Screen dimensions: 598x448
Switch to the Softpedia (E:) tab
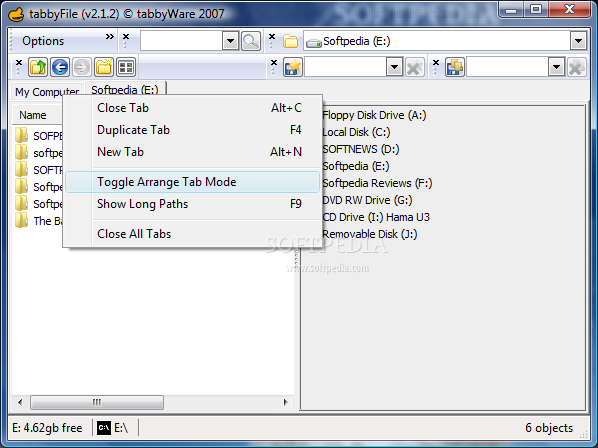(x=125, y=90)
